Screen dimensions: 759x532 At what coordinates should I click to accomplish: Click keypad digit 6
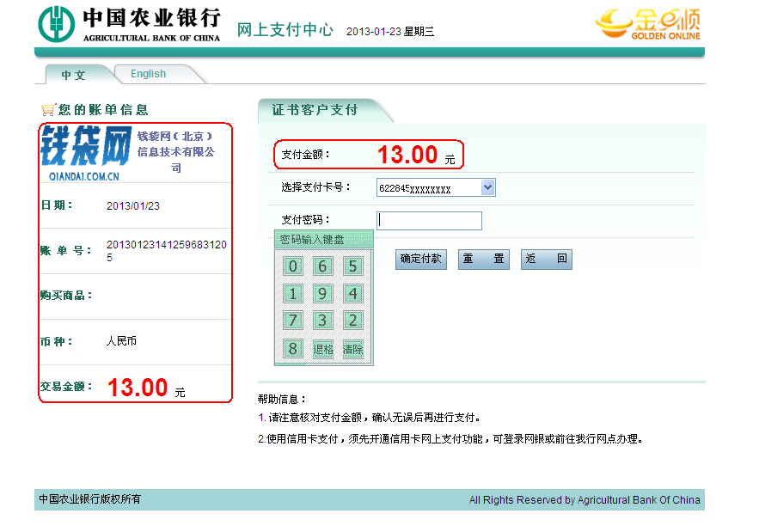click(x=322, y=266)
